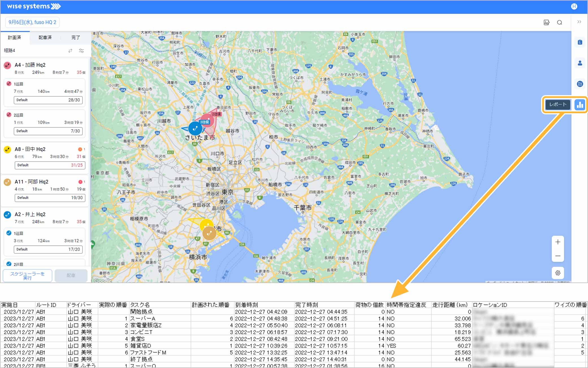The image size is (588, 368).
Task: Click the 配車 dispatch button
Action: click(x=71, y=275)
